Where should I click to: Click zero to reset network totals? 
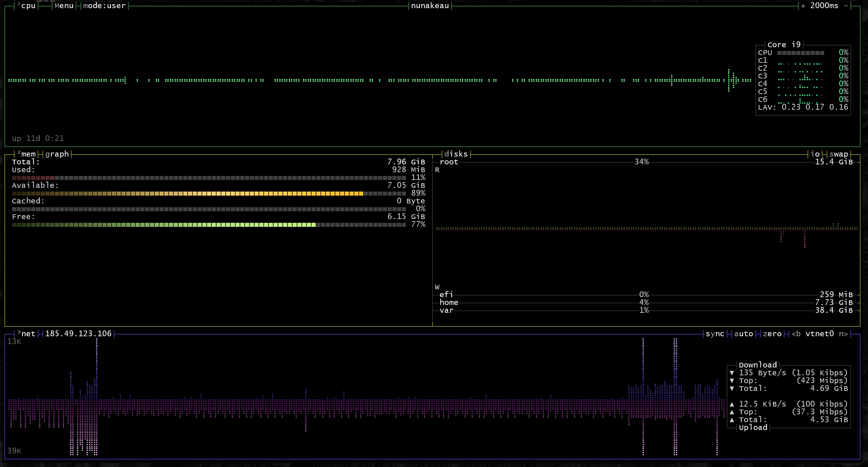[772, 334]
